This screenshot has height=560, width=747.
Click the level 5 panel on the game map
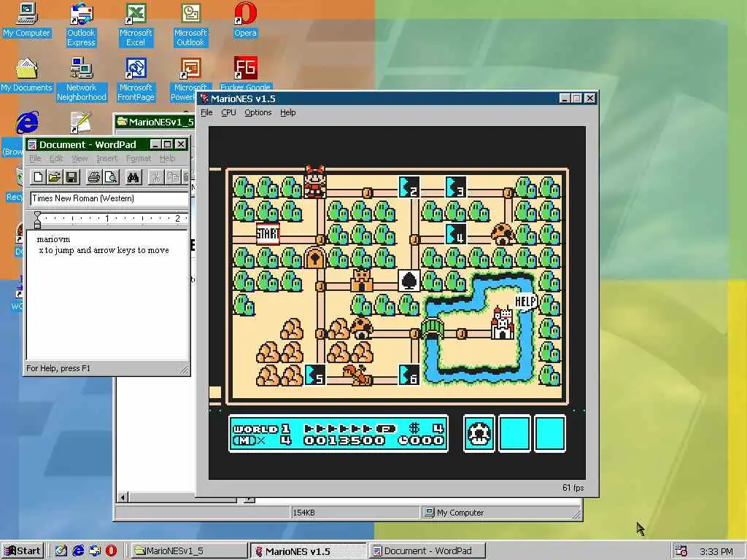(315, 375)
